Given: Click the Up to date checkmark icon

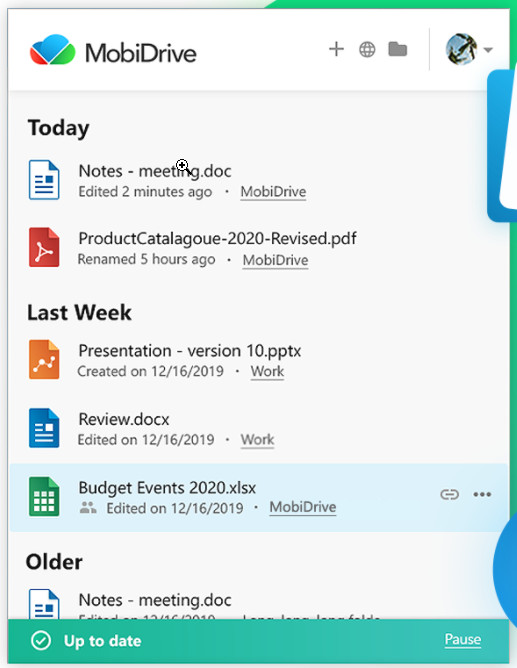Looking at the screenshot, I should pos(41,641).
